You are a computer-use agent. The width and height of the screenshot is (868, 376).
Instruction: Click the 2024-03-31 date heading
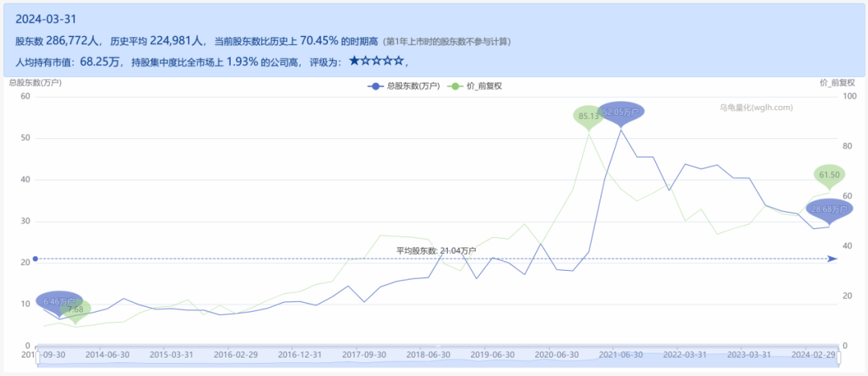click(47, 19)
